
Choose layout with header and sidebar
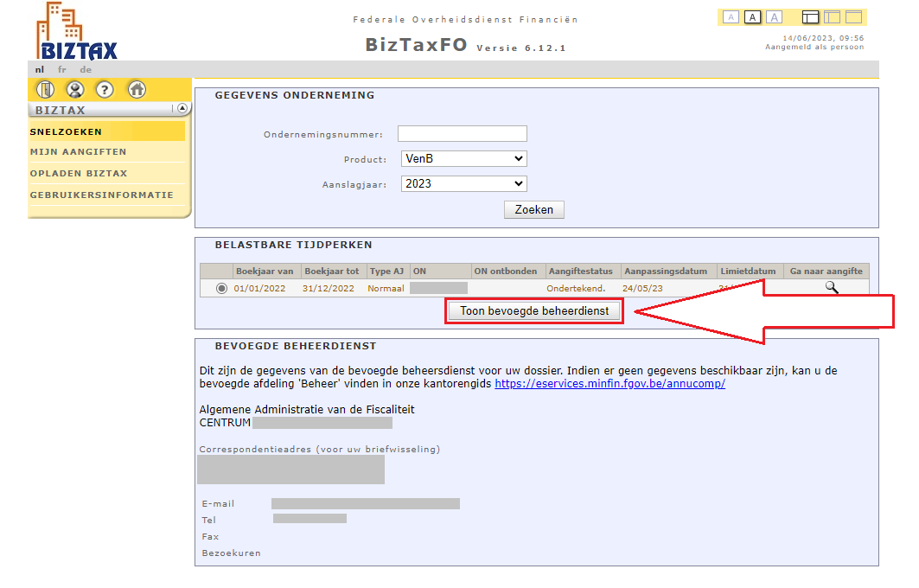(810, 17)
